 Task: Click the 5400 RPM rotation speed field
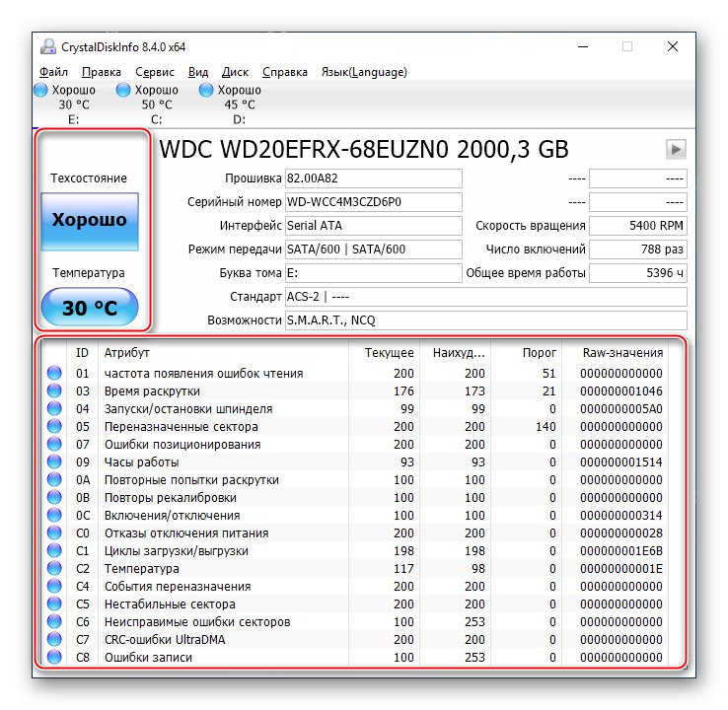(638, 226)
